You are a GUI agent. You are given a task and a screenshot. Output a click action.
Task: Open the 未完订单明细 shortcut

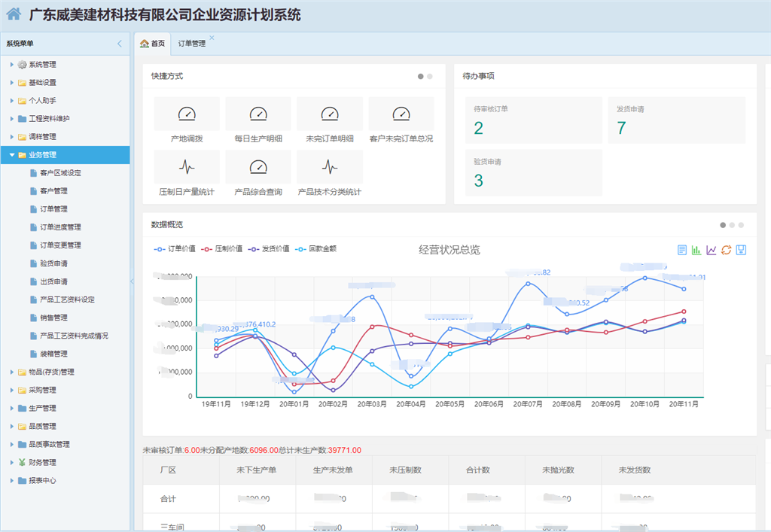[330, 120]
